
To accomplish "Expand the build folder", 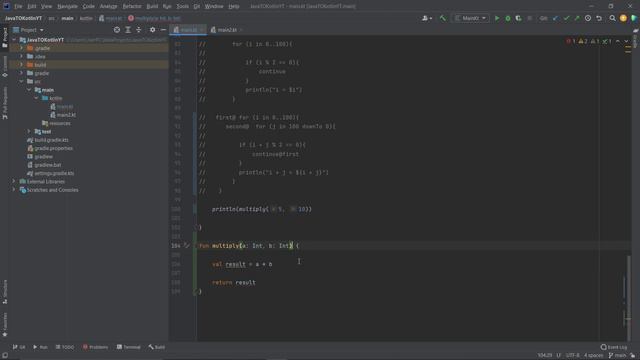I will tap(22, 65).
